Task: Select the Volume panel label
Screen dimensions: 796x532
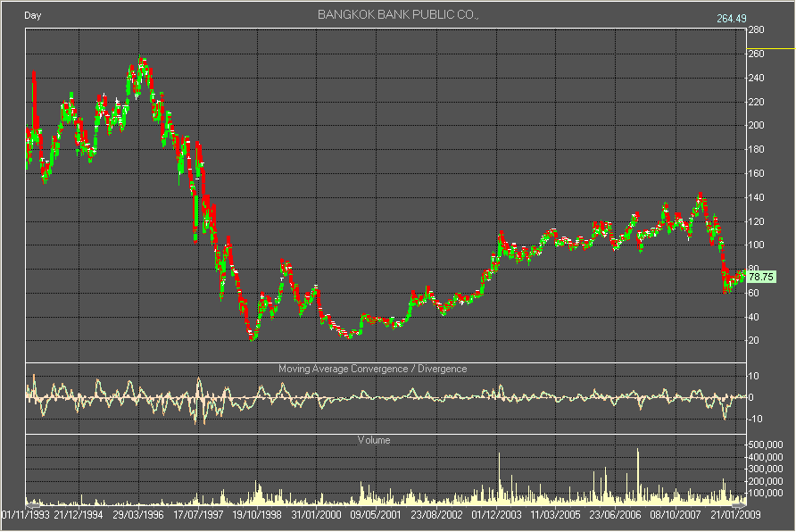Action: (374, 440)
